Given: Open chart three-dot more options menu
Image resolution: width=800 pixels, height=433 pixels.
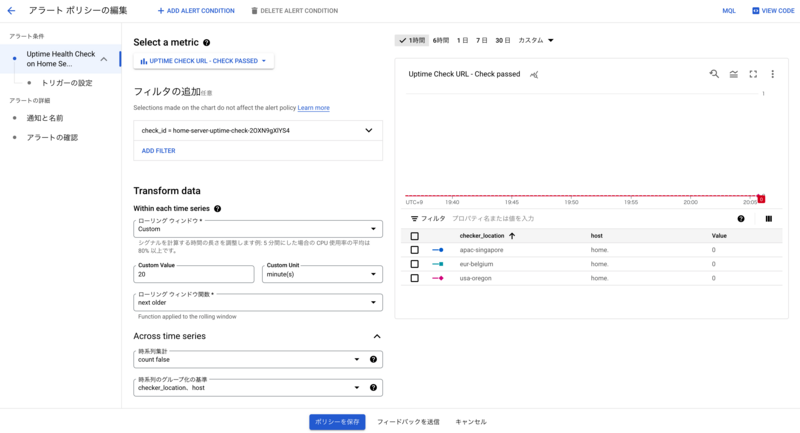Looking at the screenshot, I should 772,74.
